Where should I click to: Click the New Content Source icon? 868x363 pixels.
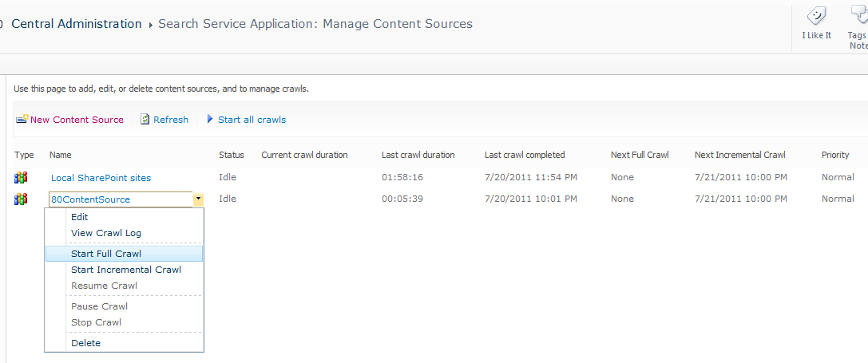pos(22,119)
